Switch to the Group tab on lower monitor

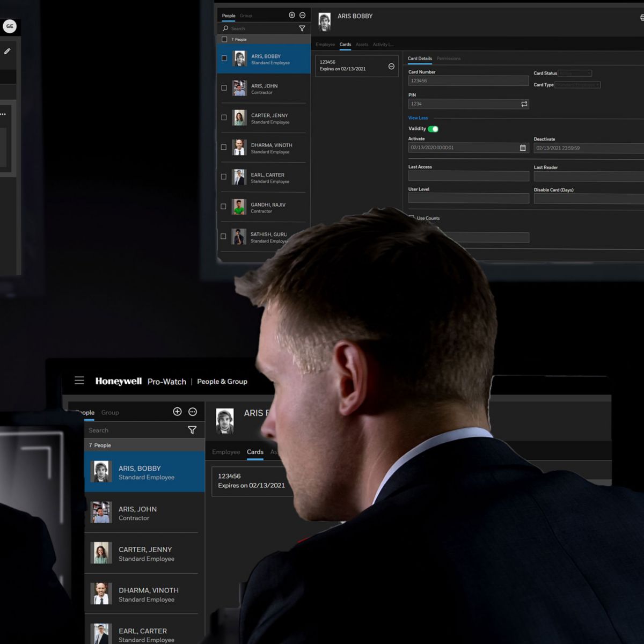[x=110, y=412]
